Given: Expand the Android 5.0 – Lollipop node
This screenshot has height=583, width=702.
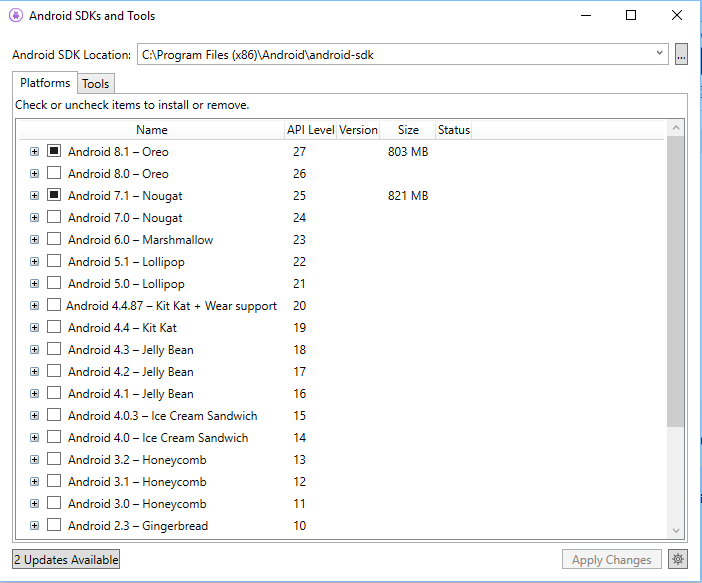Looking at the screenshot, I should (34, 283).
